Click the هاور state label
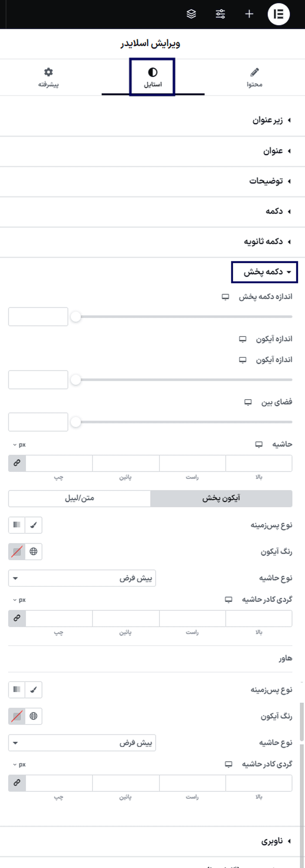The width and height of the screenshot is (305, 868). pyautogui.click(x=285, y=658)
